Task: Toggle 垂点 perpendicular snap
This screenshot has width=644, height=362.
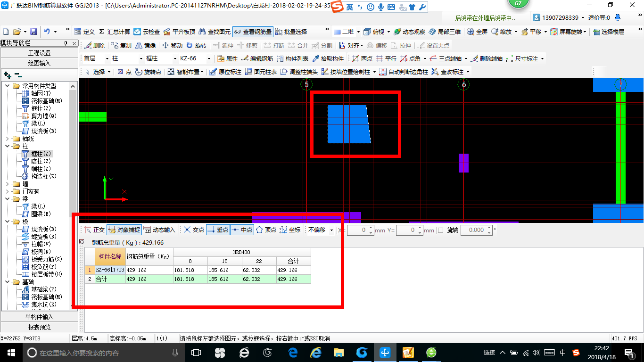Action: pos(218,230)
